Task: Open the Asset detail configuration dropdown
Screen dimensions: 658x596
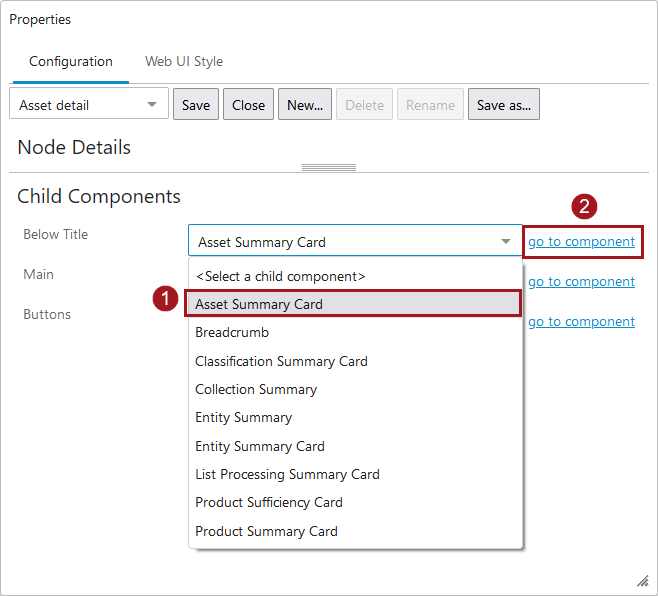Action: click(88, 105)
